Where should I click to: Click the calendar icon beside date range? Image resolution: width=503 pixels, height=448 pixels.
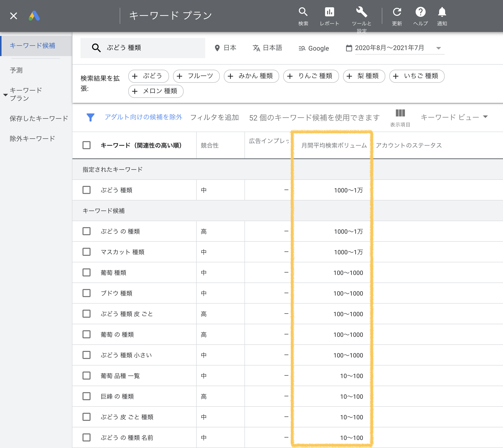(x=349, y=48)
